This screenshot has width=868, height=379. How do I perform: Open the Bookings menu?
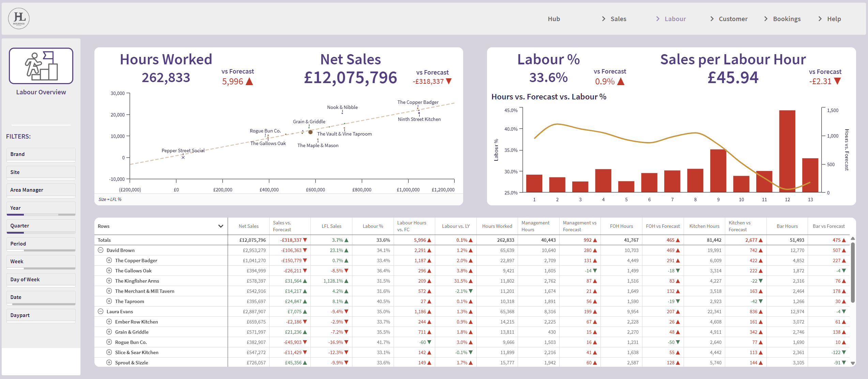point(787,19)
